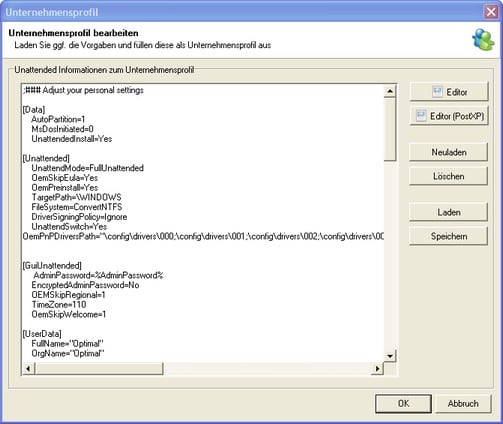Image resolution: width=503 pixels, height=424 pixels.
Task: Save the profile with Speichern button
Action: (449, 236)
